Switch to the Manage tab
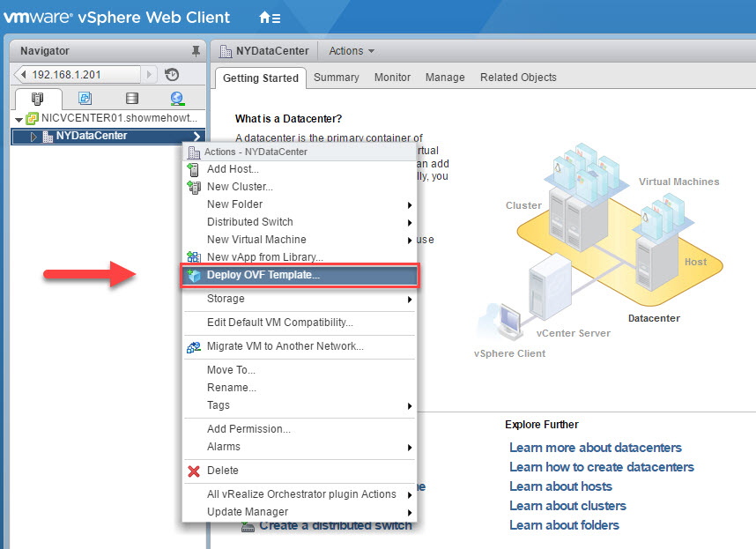Viewport: 756px width, 549px height. [x=445, y=78]
